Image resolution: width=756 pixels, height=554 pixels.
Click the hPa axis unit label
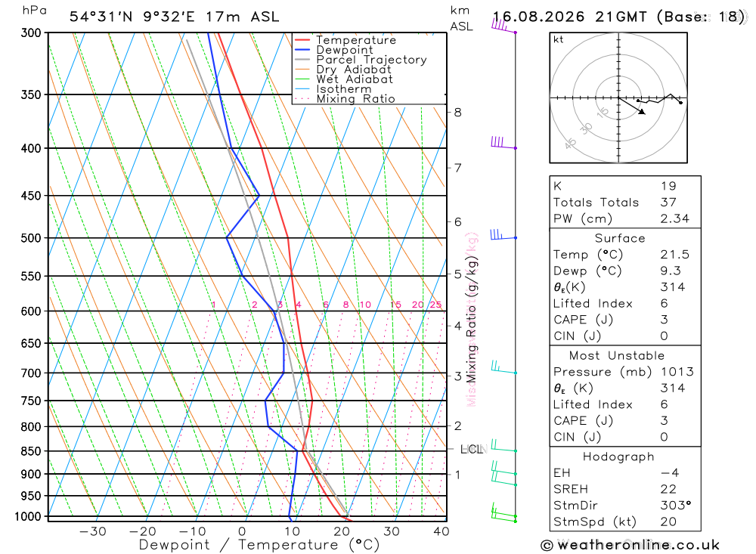34,11
